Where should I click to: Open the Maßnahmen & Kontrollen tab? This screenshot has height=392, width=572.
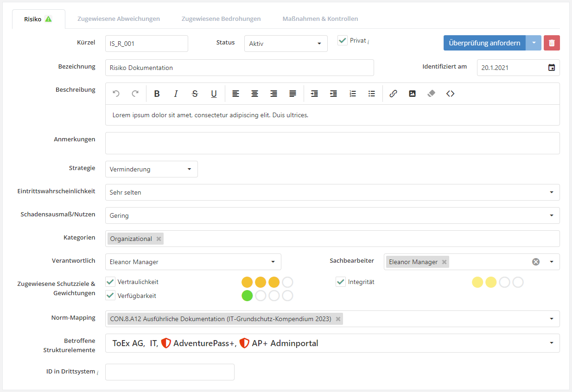point(320,19)
